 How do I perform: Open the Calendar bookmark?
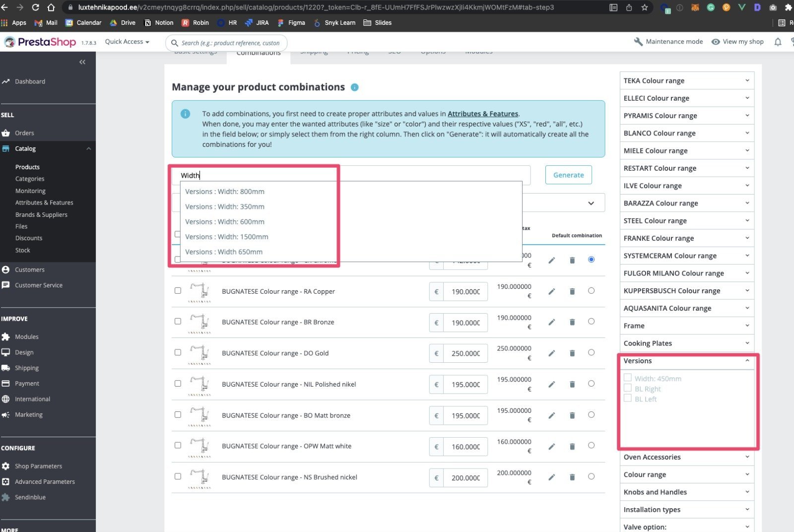(x=83, y=23)
